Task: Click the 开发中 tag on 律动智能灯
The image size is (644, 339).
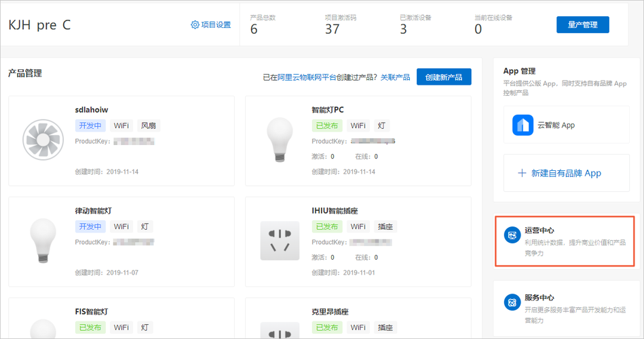Action: [90, 226]
